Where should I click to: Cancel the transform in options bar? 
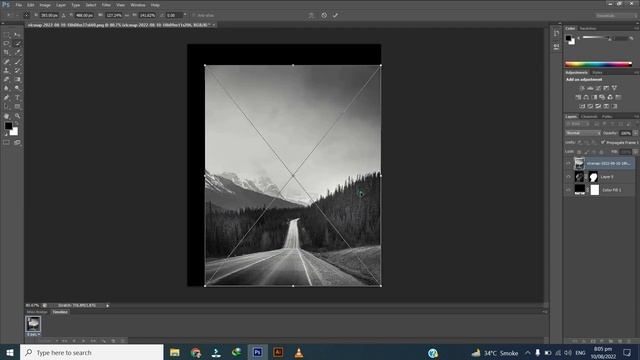click(x=324, y=15)
